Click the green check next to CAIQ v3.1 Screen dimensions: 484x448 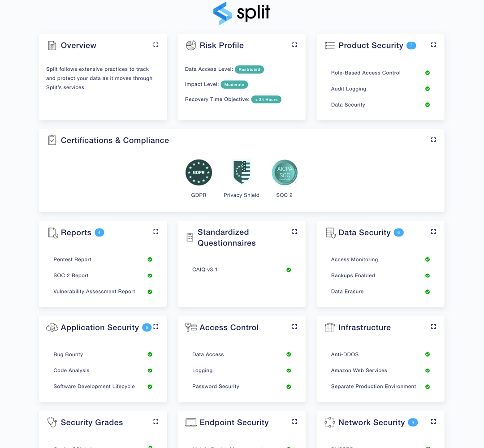click(289, 270)
